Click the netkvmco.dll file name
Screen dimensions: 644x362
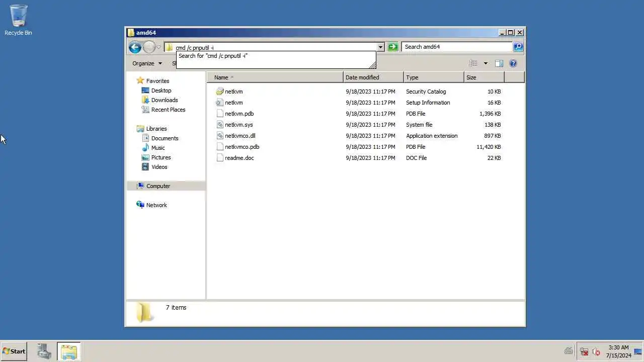point(240,136)
